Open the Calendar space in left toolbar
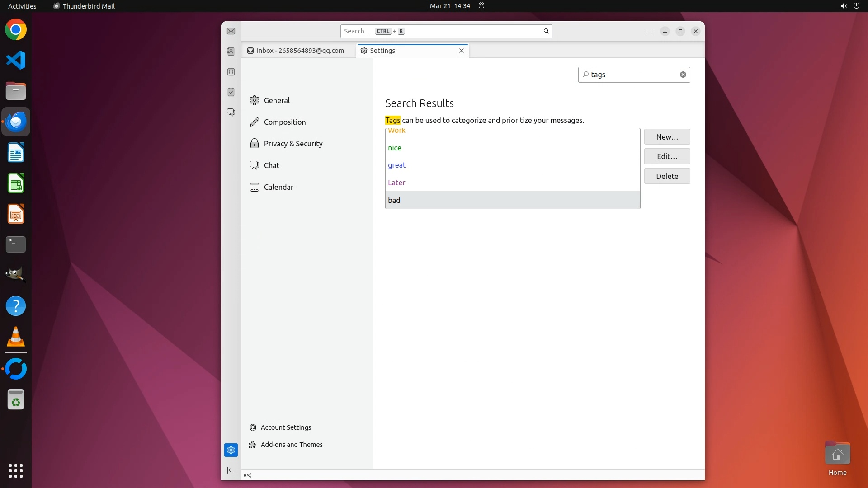 [x=231, y=72]
